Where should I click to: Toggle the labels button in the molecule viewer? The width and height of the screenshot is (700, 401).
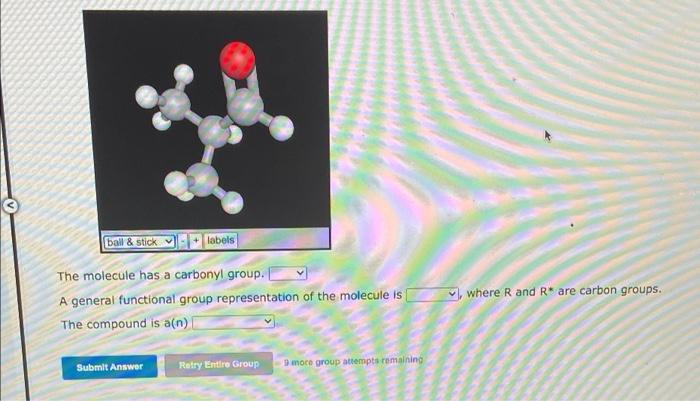pyautogui.click(x=221, y=240)
